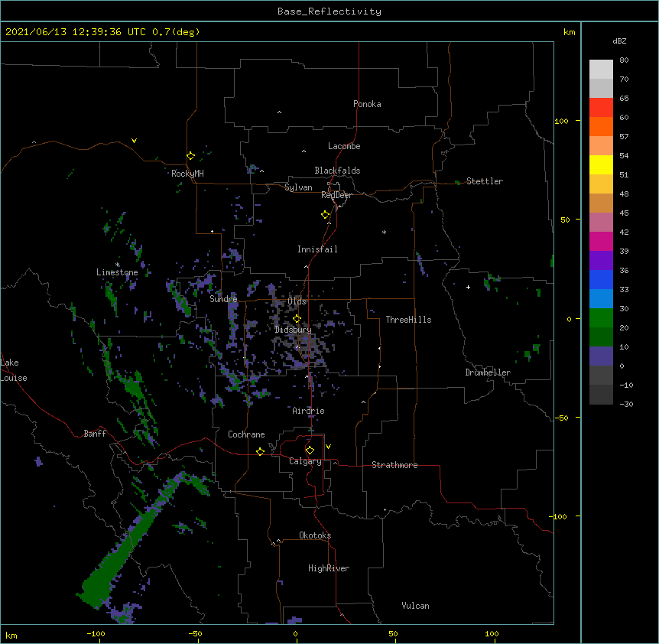Click the yellow V marker east of Calgary

[x=328, y=447]
